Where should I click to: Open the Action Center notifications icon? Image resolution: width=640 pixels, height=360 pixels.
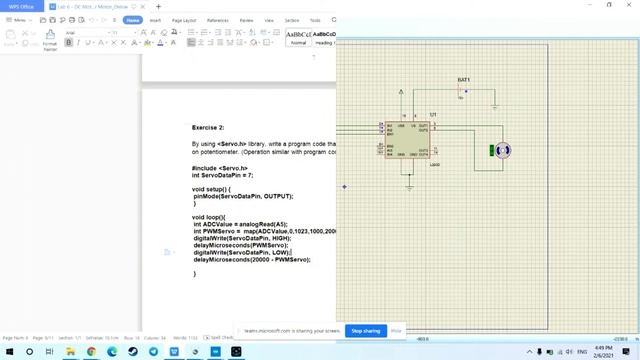(626, 351)
